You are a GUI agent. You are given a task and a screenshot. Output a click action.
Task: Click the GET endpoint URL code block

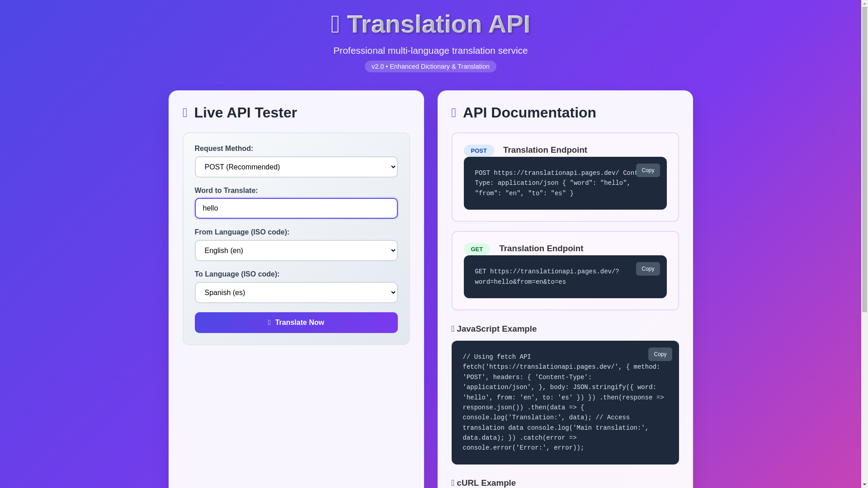[565, 277]
